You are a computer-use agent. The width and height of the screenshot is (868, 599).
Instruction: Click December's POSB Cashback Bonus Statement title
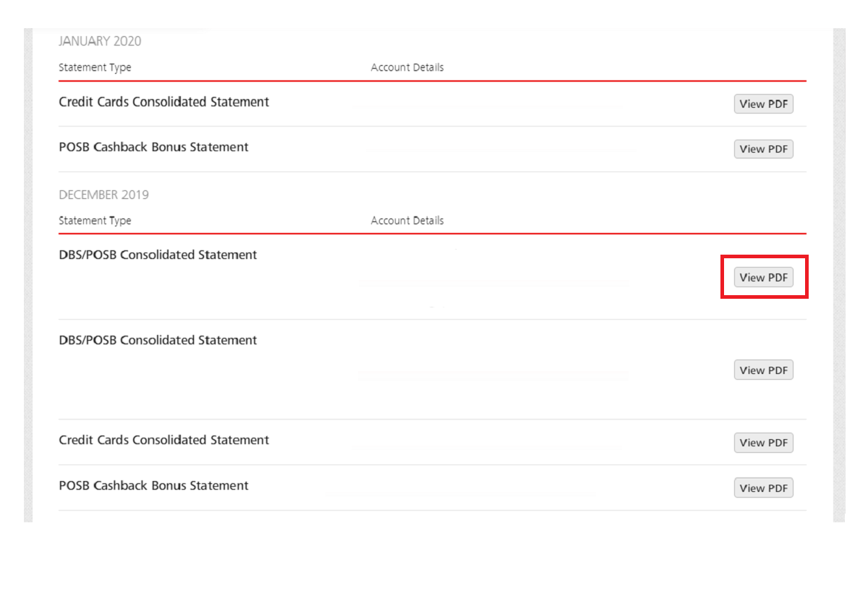pyautogui.click(x=153, y=485)
